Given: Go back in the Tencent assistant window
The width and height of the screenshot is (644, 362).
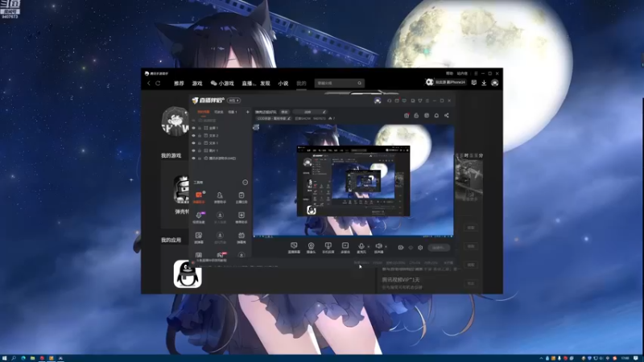Looking at the screenshot, I should coord(149,84).
